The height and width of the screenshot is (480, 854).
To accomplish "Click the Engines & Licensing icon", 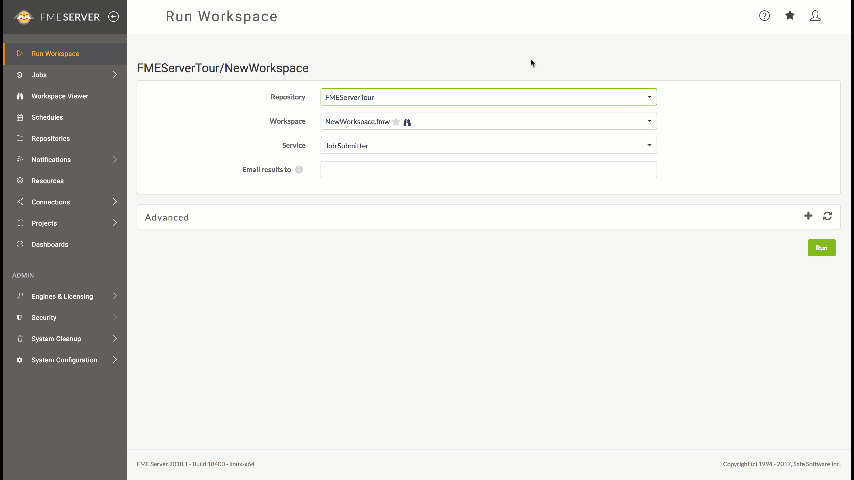I will [20, 296].
